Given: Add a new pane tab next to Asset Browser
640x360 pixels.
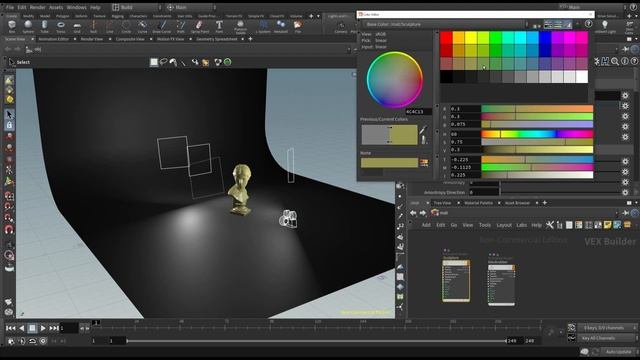Looking at the screenshot, I should [544, 203].
